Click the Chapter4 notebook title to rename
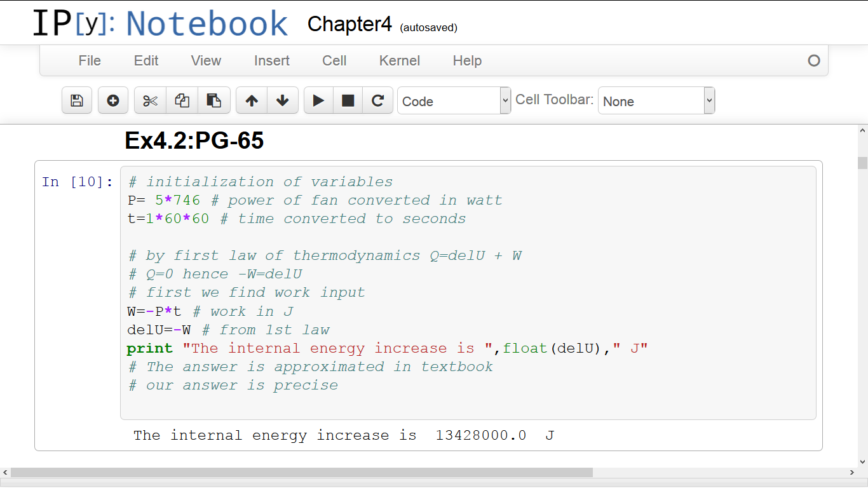This screenshot has width=868, height=488. tap(349, 24)
